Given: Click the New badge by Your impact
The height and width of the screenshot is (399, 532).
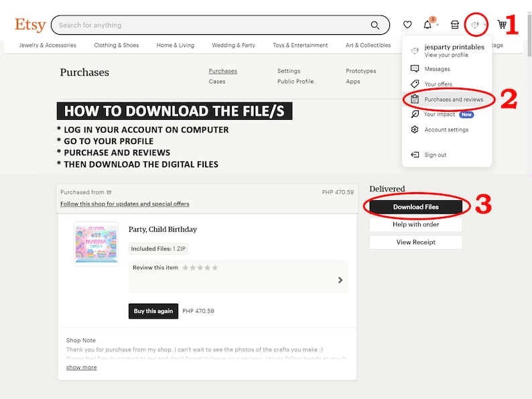Looking at the screenshot, I should point(466,114).
